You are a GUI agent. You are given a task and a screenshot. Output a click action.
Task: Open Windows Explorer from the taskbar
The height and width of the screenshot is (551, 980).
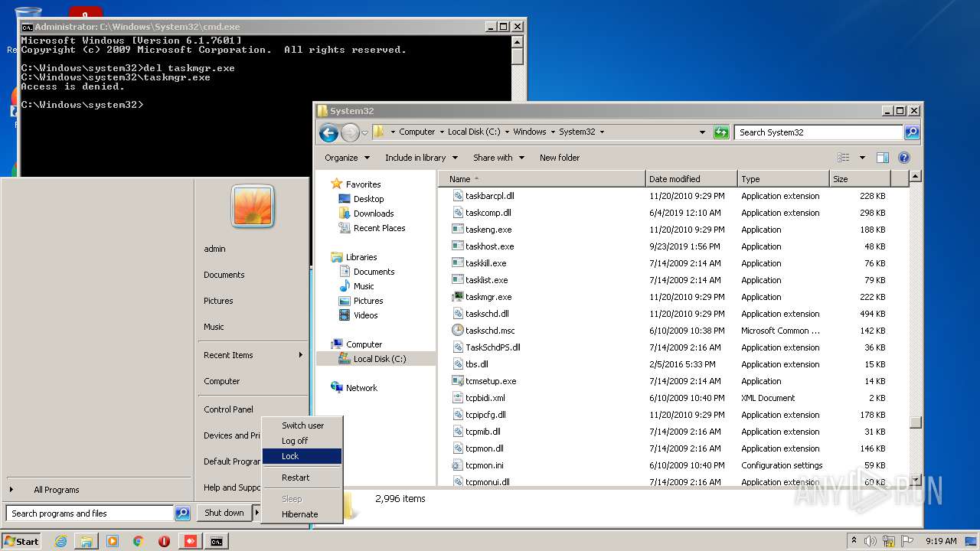(87, 541)
